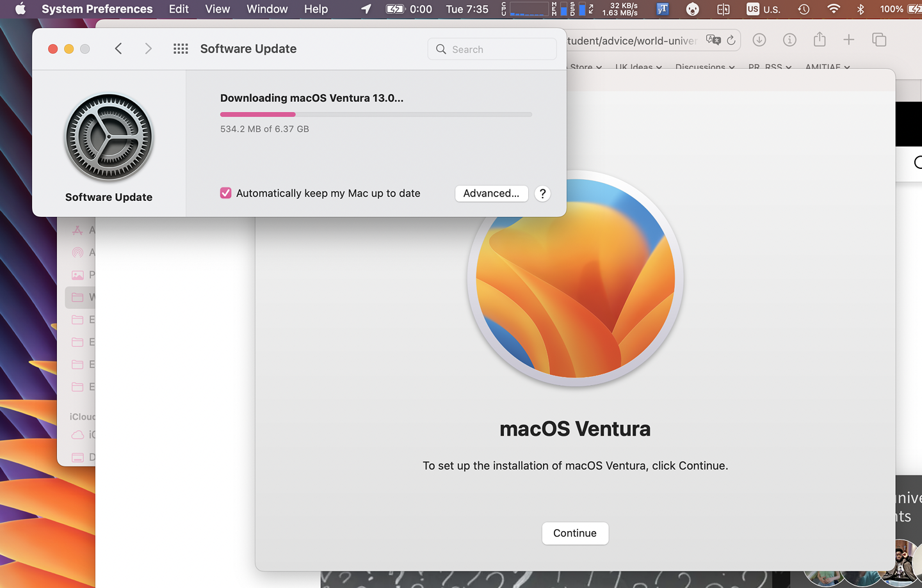Show Safari downloads
The image size is (922, 588).
[759, 40]
